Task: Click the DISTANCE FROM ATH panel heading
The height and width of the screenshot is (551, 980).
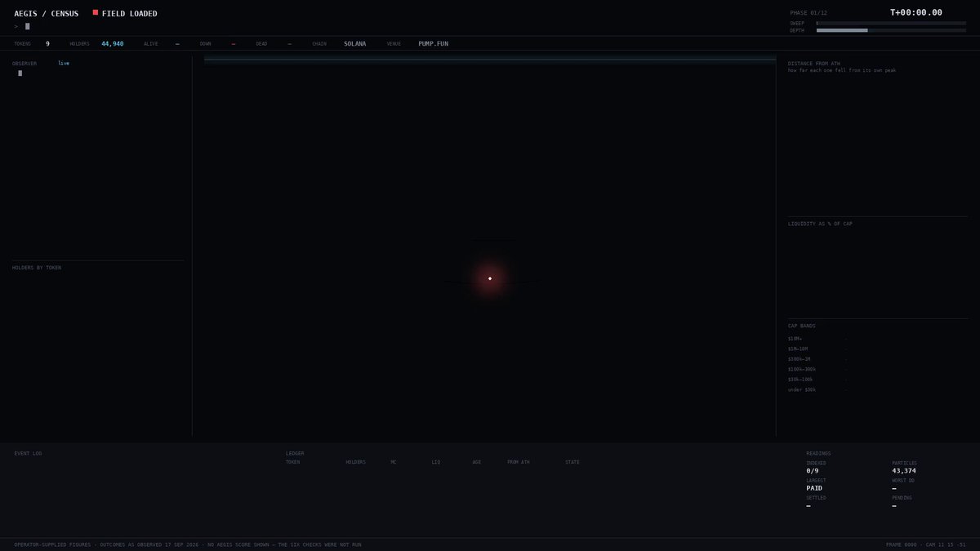Action: [814, 63]
